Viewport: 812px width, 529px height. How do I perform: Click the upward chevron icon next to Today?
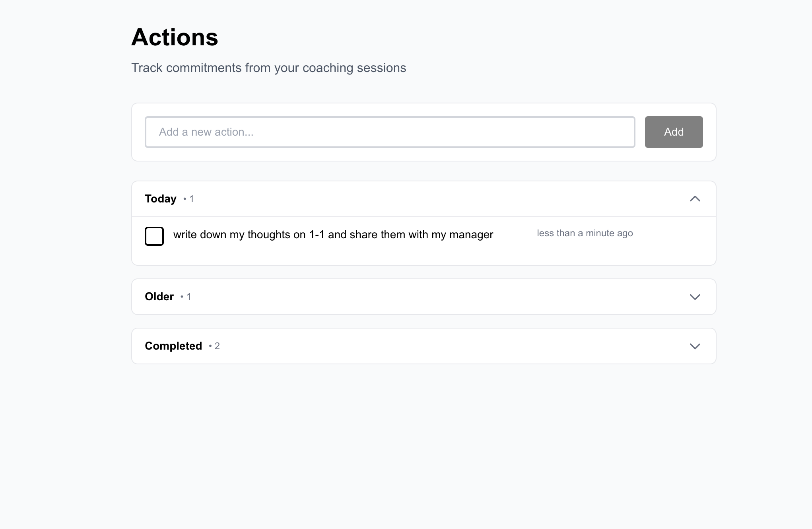pyautogui.click(x=695, y=198)
